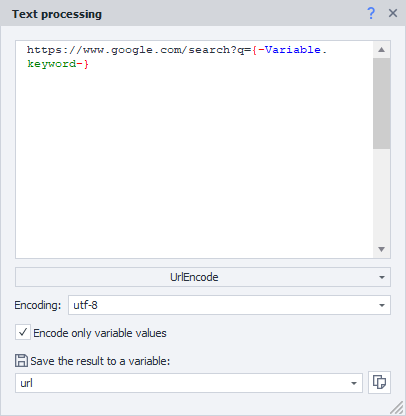Close the Text processing dialog
Screen dimensions: 406x416
pyautogui.click(x=393, y=13)
